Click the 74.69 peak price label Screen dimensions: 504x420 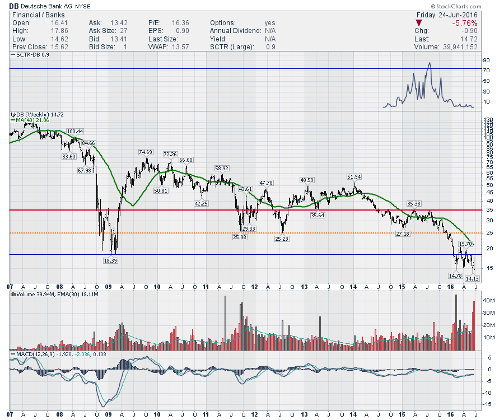coord(146,152)
